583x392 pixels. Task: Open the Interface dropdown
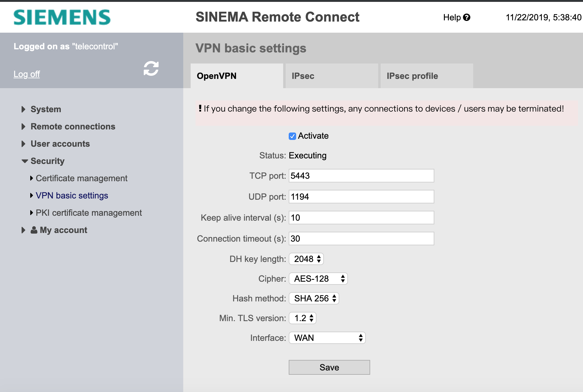[327, 338]
